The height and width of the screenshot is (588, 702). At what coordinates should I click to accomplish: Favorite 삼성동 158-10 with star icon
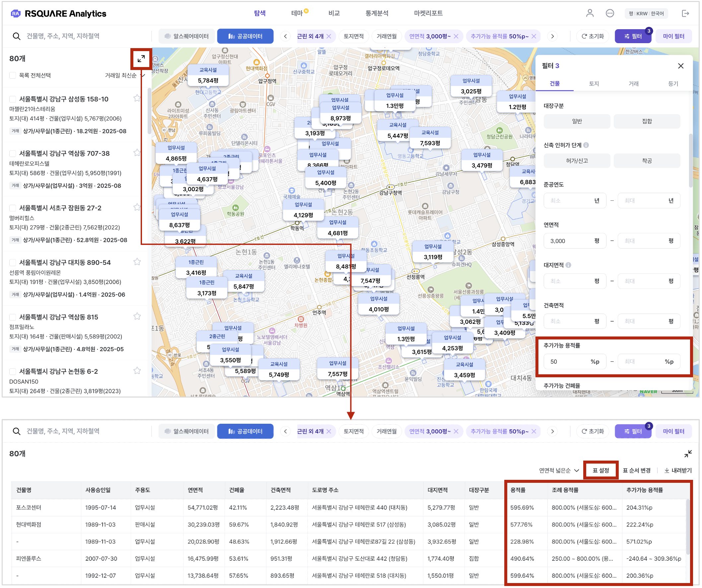(x=137, y=98)
